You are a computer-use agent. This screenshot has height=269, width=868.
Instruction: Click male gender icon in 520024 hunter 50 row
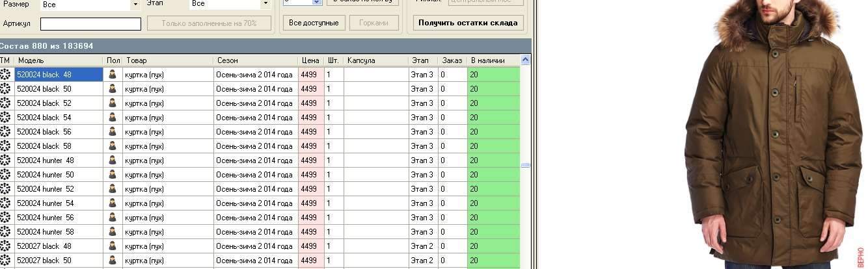[x=113, y=175]
